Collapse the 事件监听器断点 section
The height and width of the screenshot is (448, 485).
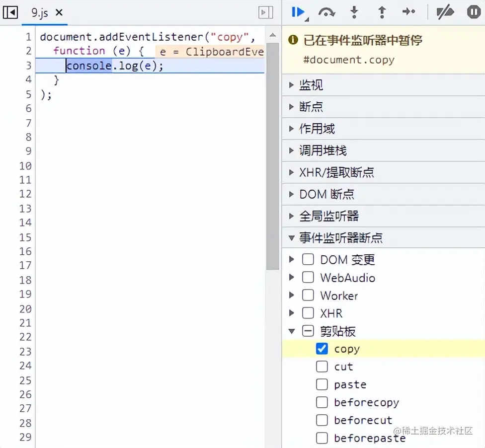coord(383,238)
